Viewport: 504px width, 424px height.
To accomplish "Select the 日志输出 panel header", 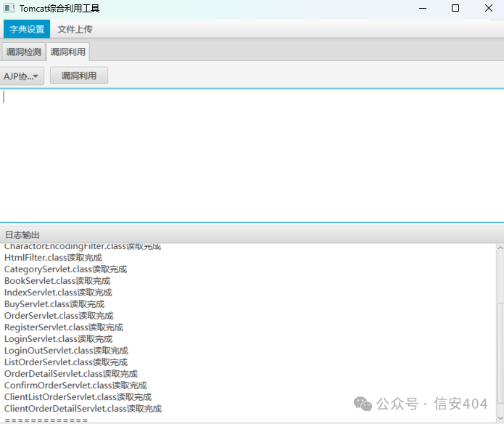I will point(252,235).
